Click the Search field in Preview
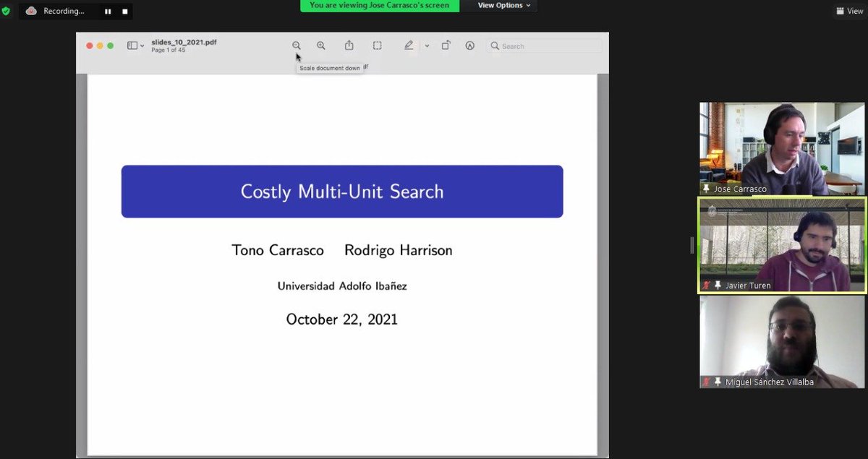 544,46
